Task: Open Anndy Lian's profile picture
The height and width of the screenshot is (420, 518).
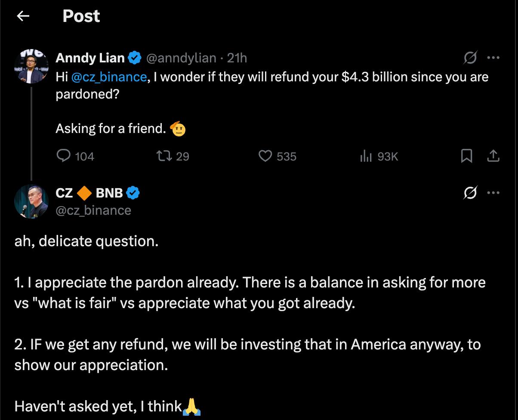Action: click(31, 65)
